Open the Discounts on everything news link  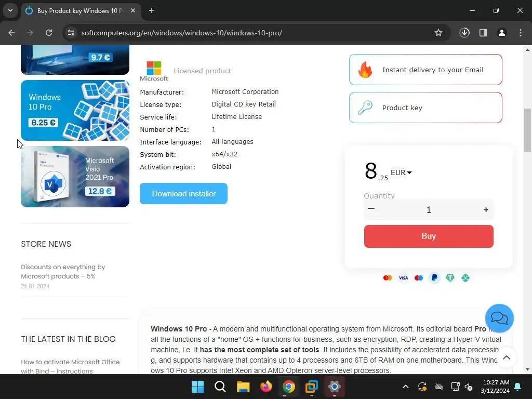pyautogui.click(x=63, y=271)
